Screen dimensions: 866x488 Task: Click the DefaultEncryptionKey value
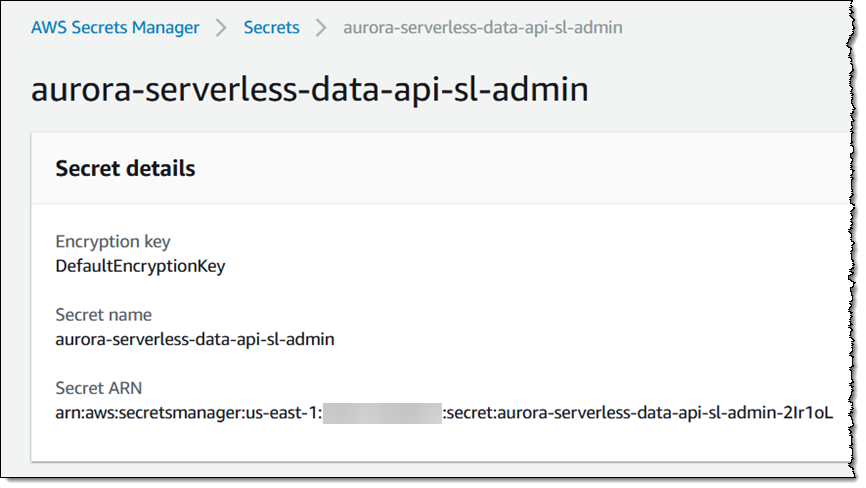coord(141,266)
